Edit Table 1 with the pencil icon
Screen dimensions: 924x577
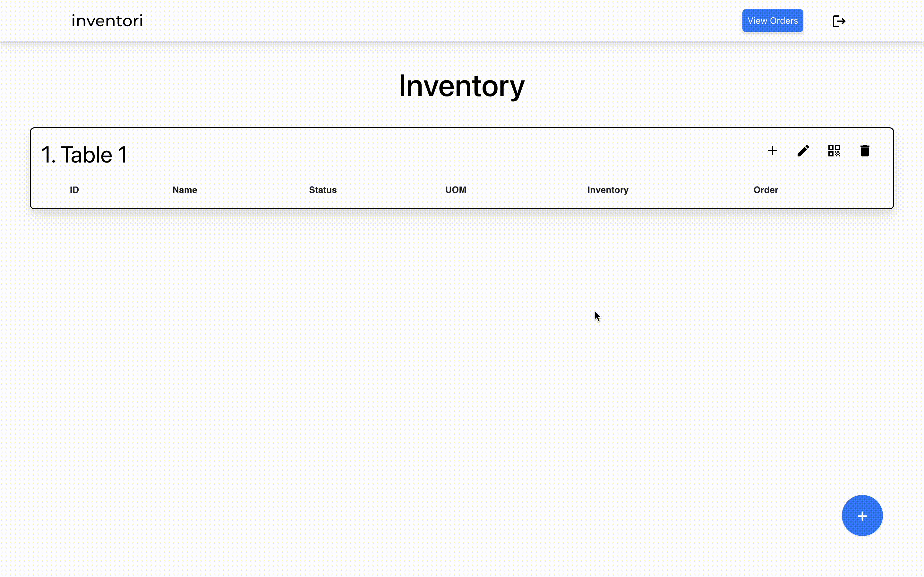point(803,151)
